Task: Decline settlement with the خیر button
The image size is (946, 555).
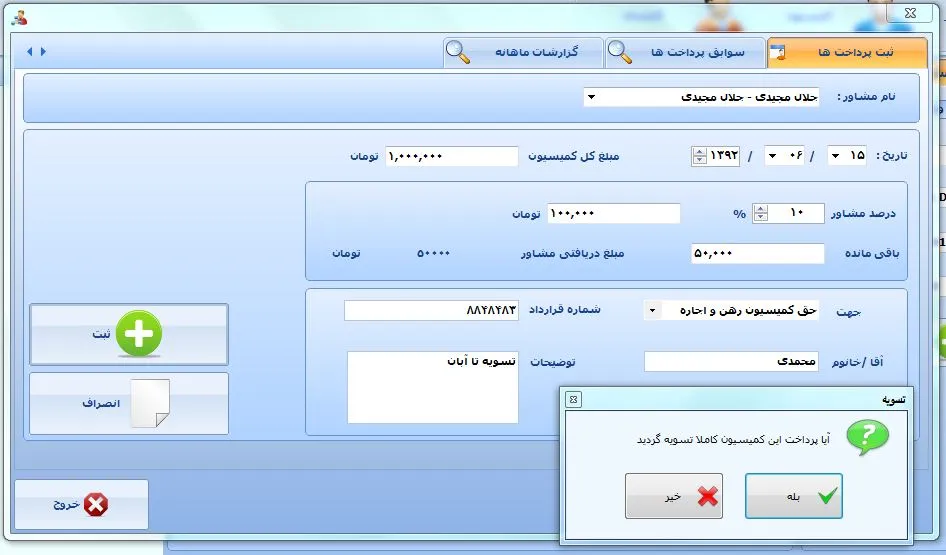Action: 674,496
